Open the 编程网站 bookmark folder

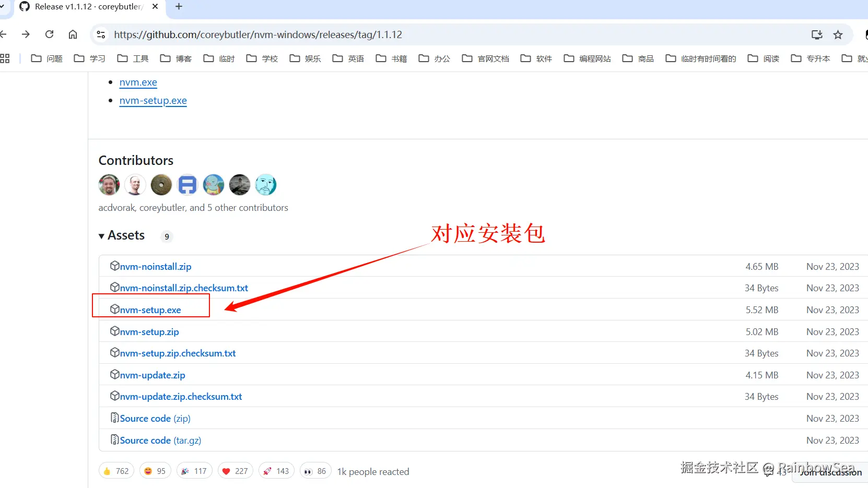pyautogui.click(x=588, y=58)
